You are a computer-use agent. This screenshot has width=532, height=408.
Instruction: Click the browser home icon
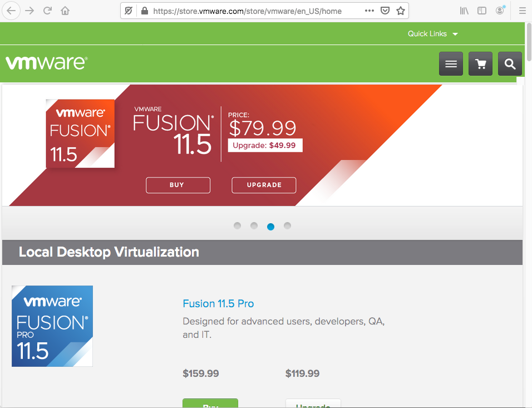tap(65, 11)
